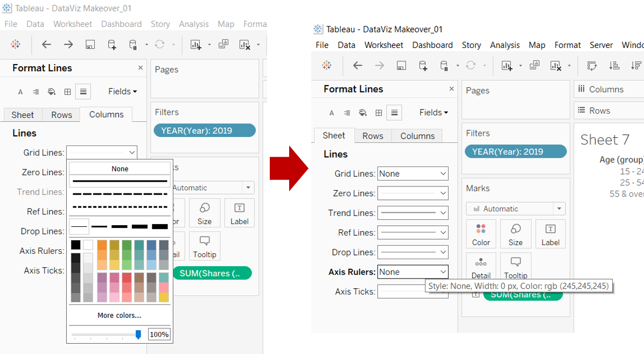The height and width of the screenshot is (354, 644).
Task: Click Duplicate Sheet icon in right window toolbar
Action: [535, 66]
